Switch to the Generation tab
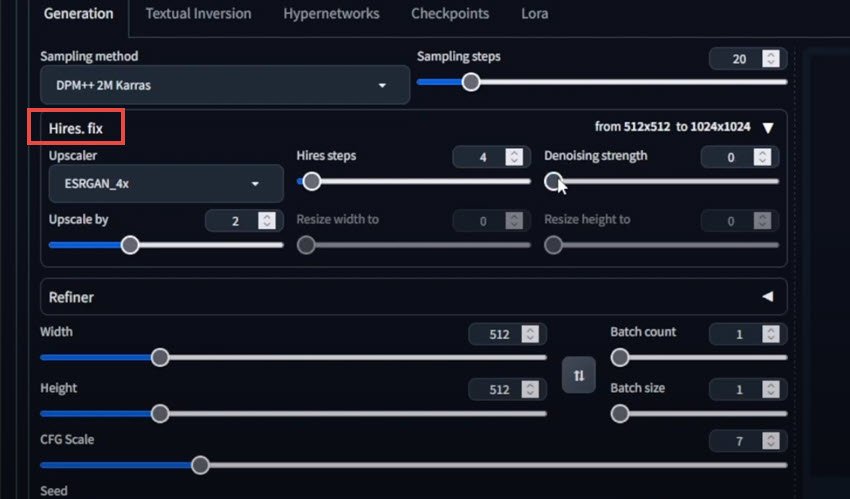Viewport: 850px width, 499px height. point(79,14)
